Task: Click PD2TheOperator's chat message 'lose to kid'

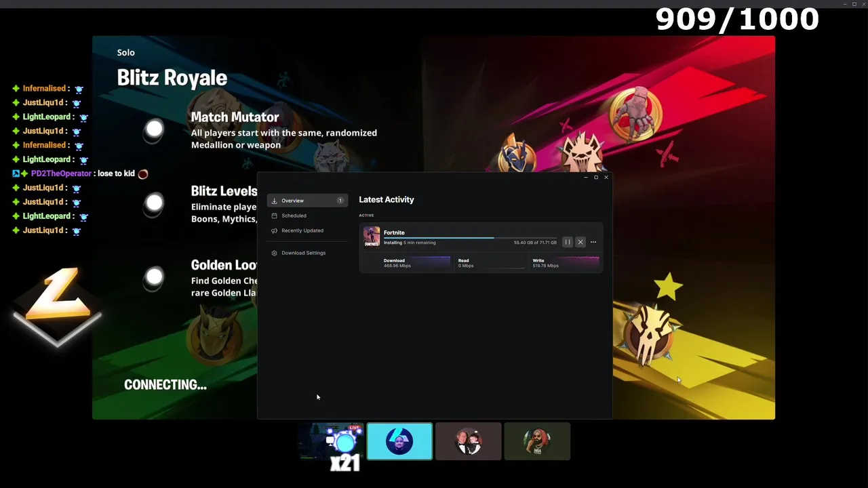Action: [116, 174]
